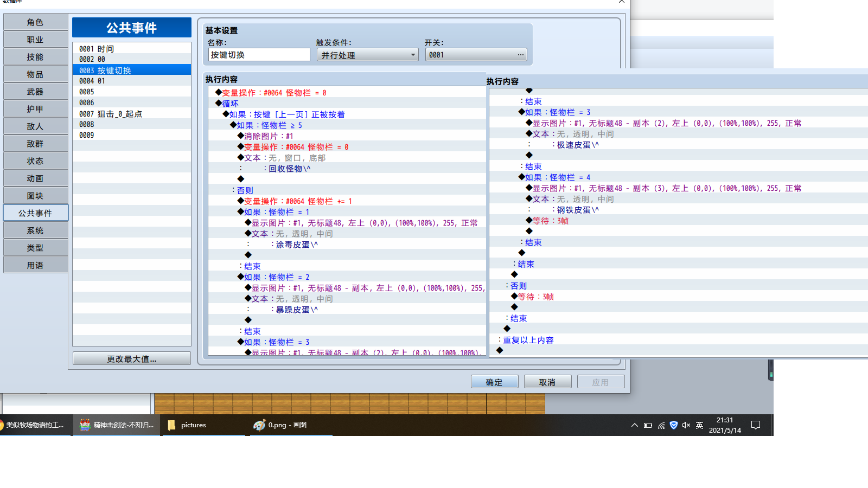Open the 物品 tab

tap(35, 74)
